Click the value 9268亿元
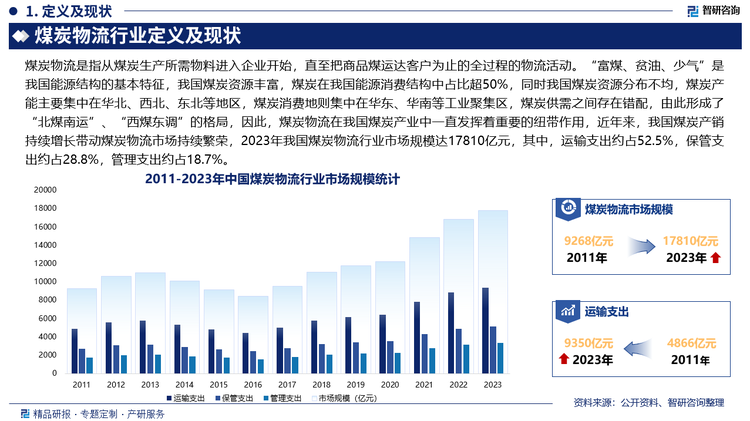Viewport: 750px width, 421px height. click(588, 241)
